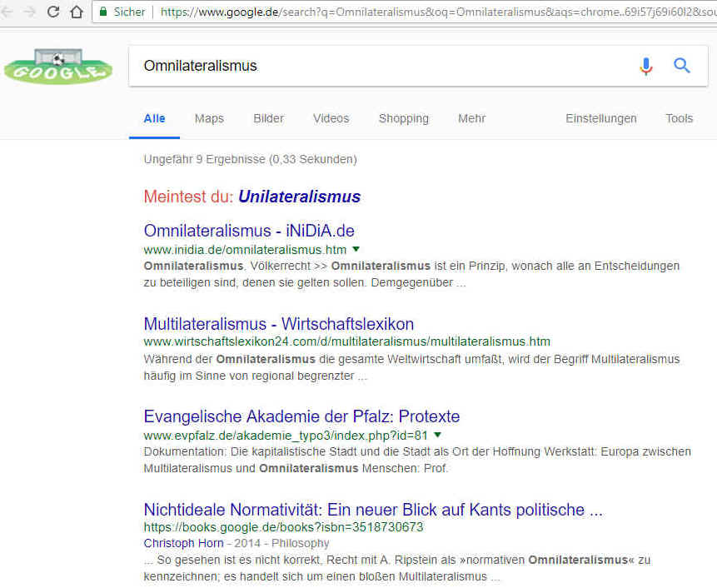Open the Mehr menu
This screenshot has height=588, width=717.
coord(472,118)
